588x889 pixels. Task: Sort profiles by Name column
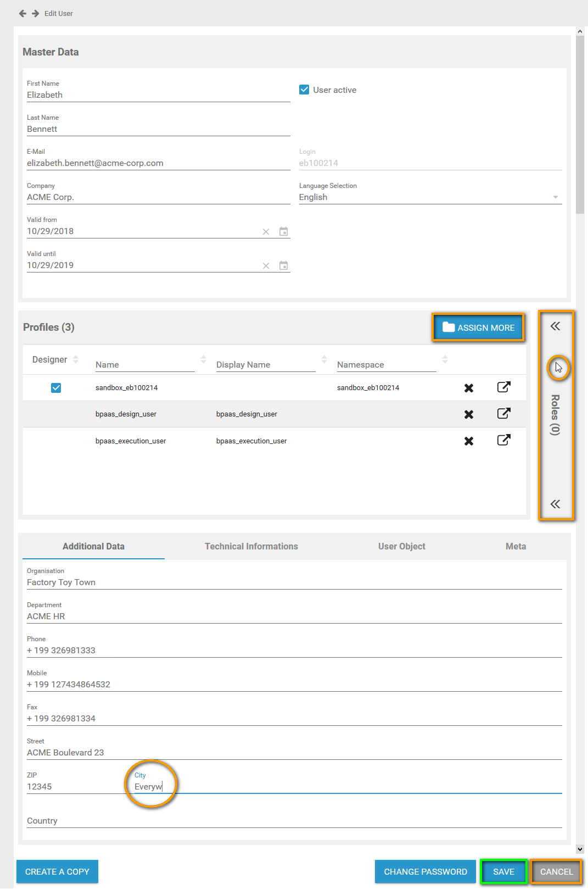(x=203, y=359)
